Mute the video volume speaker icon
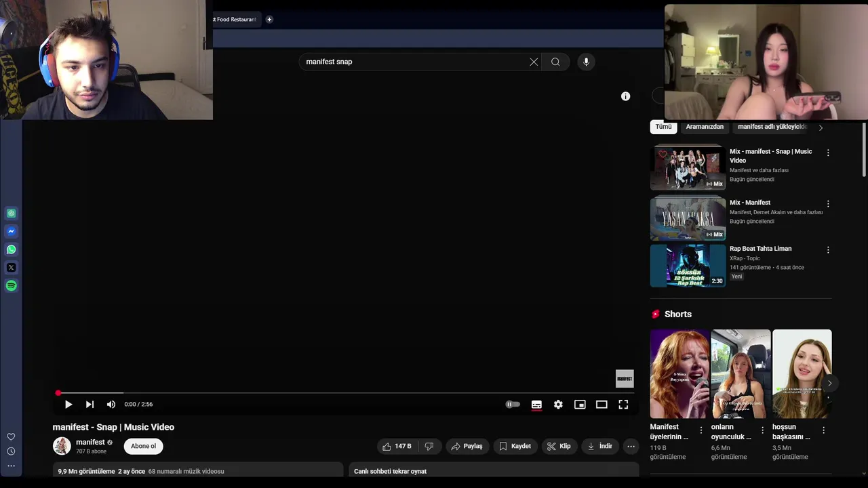The image size is (868, 488). [111, 405]
